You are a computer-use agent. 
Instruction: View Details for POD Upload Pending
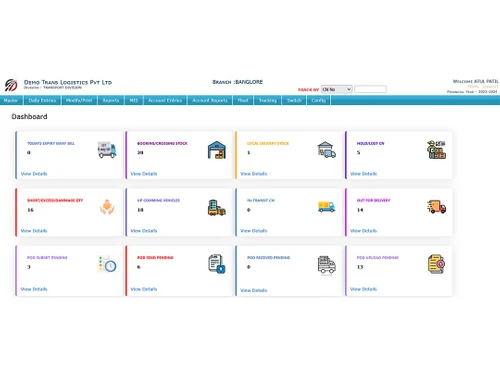tap(363, 289)
